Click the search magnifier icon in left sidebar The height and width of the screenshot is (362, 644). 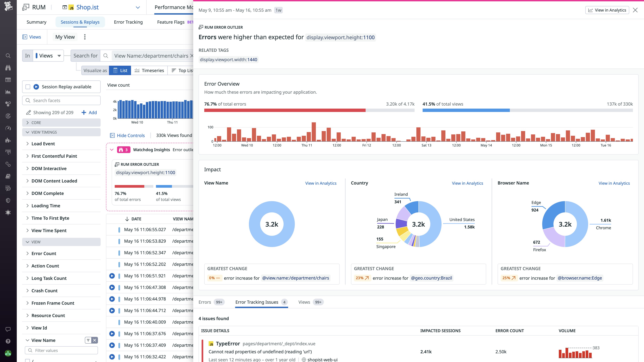[x=8, y=56]
